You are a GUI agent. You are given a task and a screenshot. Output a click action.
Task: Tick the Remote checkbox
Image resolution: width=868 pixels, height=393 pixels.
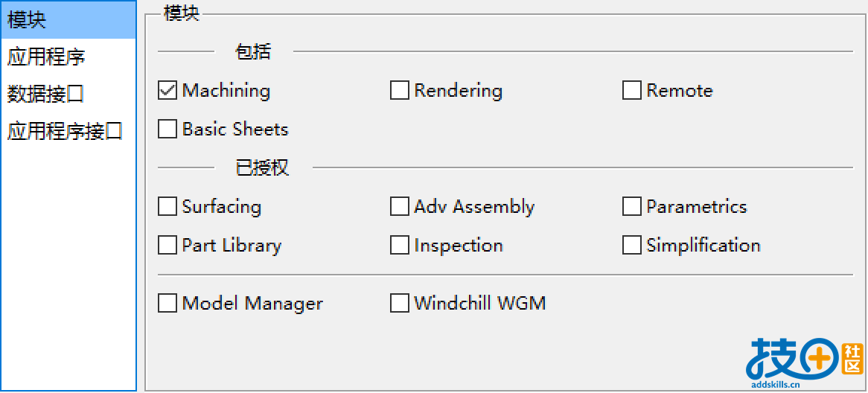pos(631,90)
